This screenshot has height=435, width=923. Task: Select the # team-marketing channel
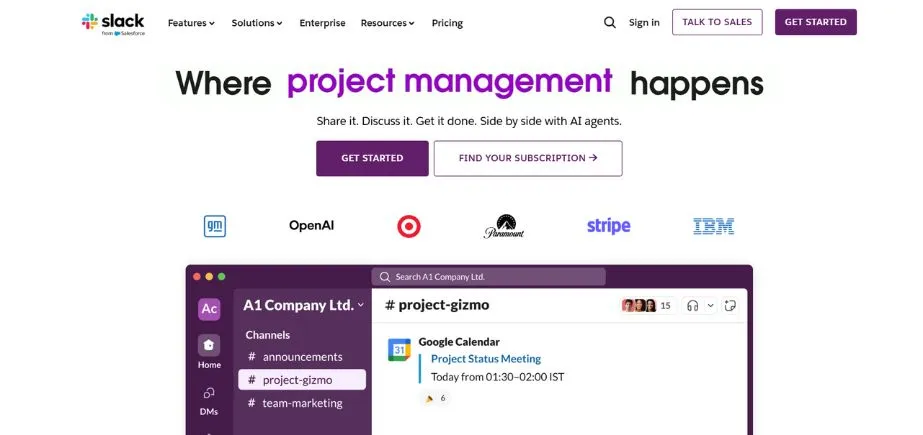tap(301, 403)
